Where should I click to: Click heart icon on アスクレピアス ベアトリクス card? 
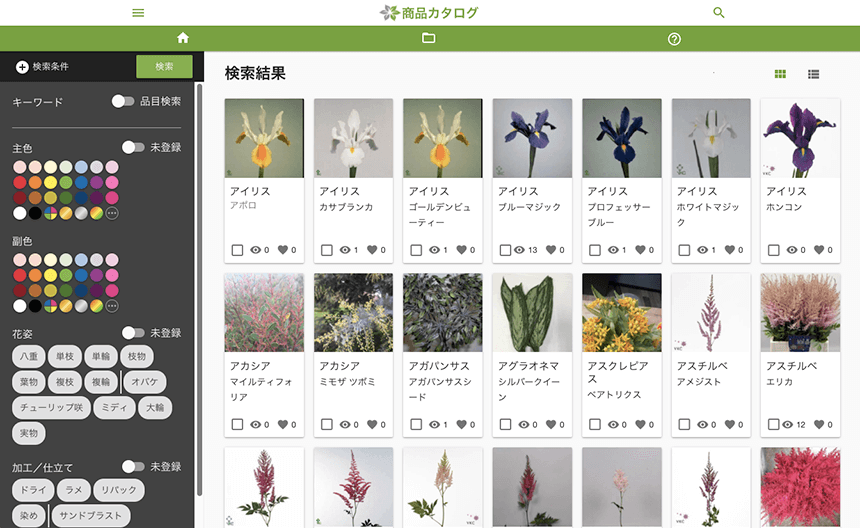(641, 424)
